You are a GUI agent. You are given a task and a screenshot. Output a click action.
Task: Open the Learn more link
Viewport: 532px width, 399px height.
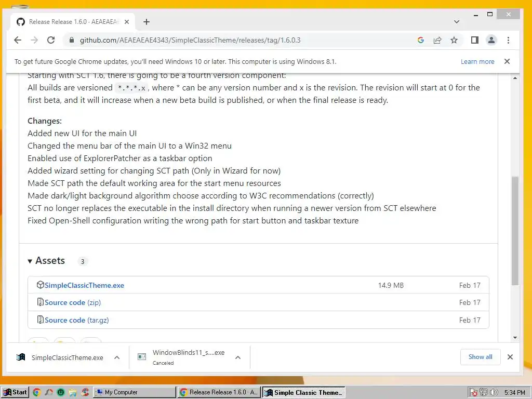tap(477, 61)
